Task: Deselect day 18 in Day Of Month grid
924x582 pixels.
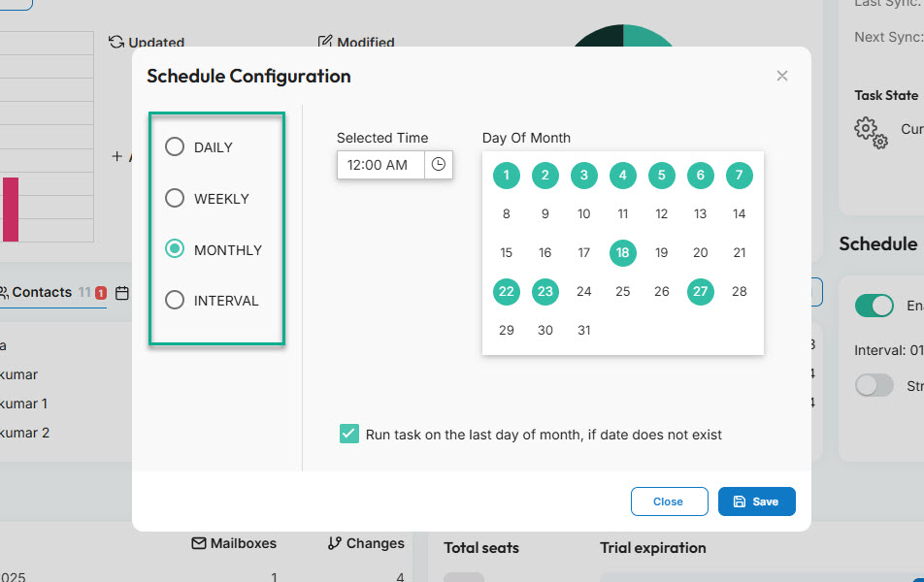Action: click(x=622, y=252)
